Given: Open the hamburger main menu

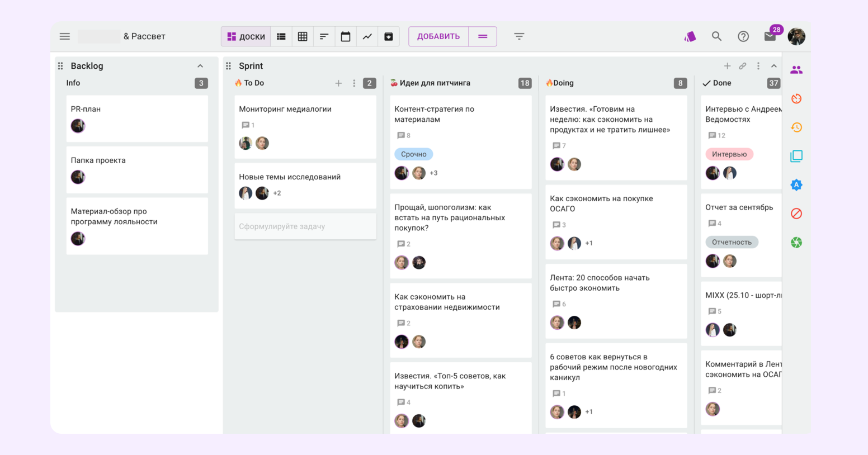Looking at the screenshot, I should click(65, 36).
